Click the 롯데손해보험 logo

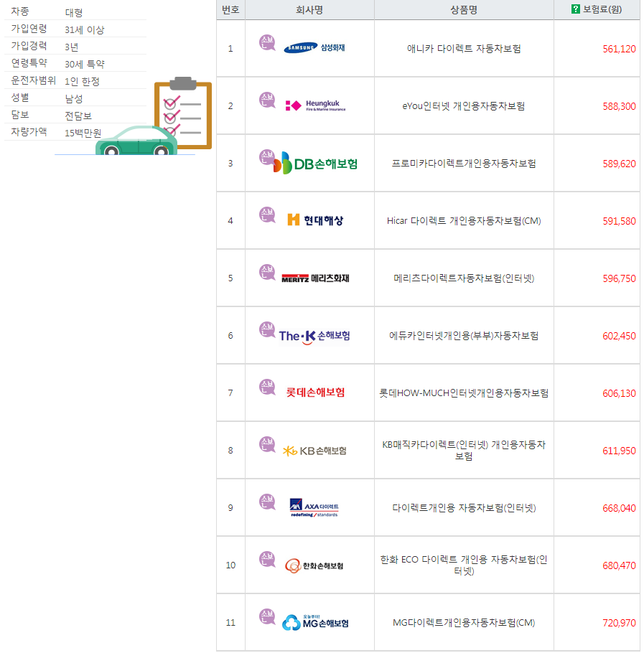point(315,393)
